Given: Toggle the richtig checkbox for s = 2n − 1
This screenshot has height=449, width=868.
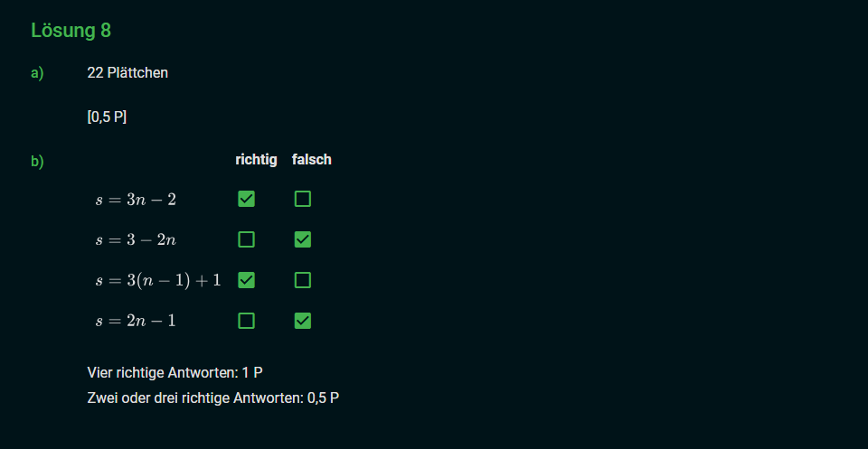Looking at the screenshot, I should pos(246,321).
